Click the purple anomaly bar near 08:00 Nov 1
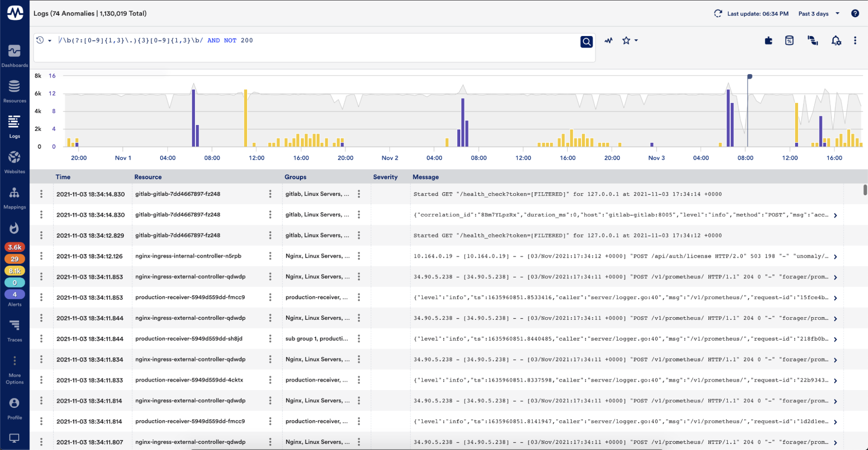 point(193,118)
